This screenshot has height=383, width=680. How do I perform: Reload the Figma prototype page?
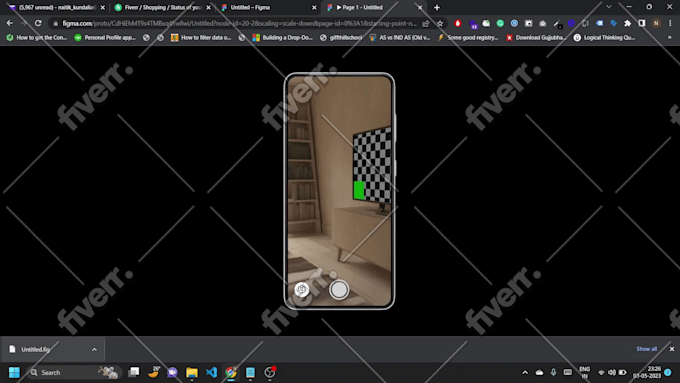click(x=38, y=23)
